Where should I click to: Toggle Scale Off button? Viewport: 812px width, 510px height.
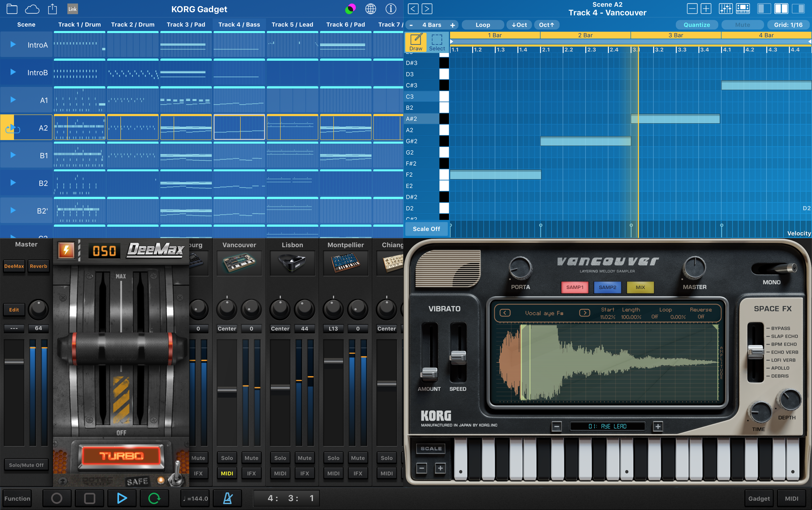pos(426,229)
